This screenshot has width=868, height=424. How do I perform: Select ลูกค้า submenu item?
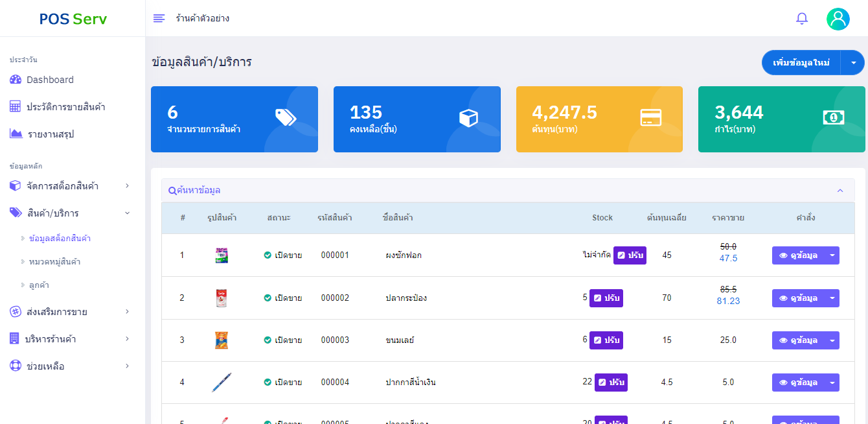pyautogui.click(x=40, y=285)
